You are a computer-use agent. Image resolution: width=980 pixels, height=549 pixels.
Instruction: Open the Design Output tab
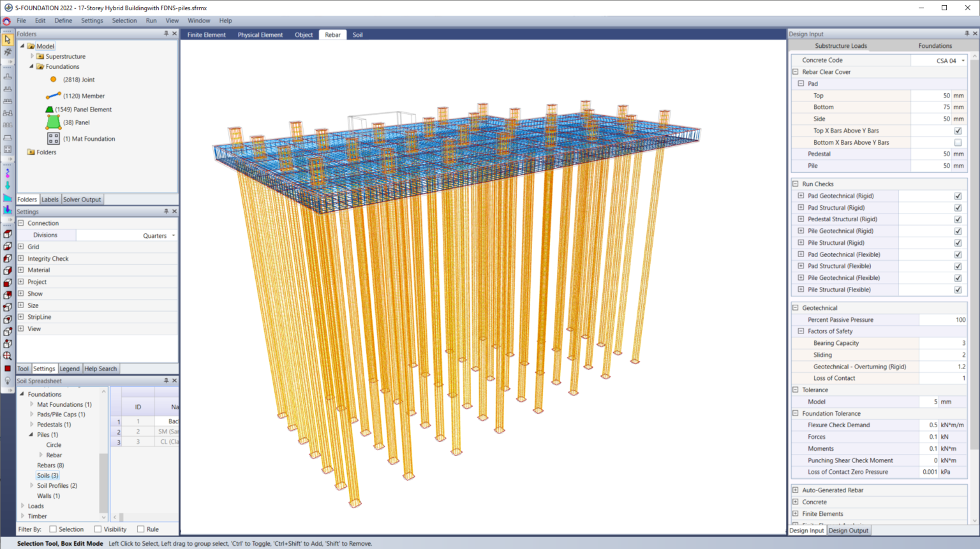pyautogui.click(x=848, y=531)
